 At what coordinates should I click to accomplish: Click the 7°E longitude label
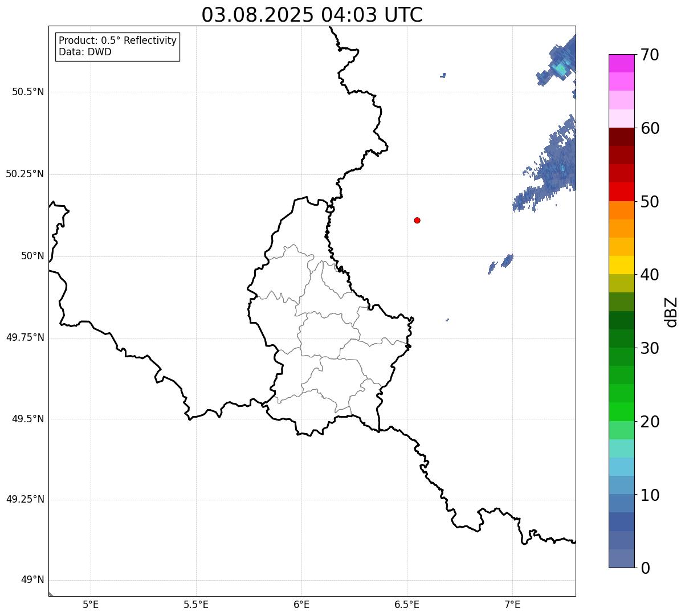(x=512, y=605)
